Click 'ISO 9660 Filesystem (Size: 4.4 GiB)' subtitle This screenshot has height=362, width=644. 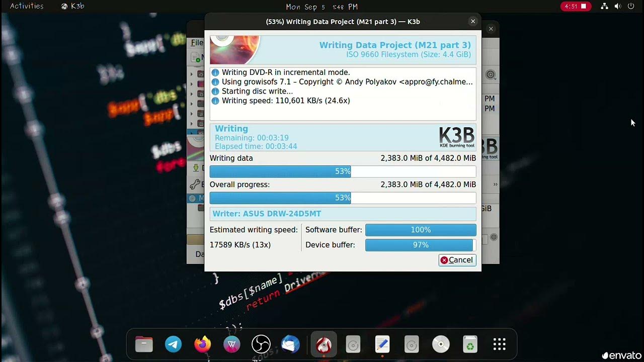409,54
